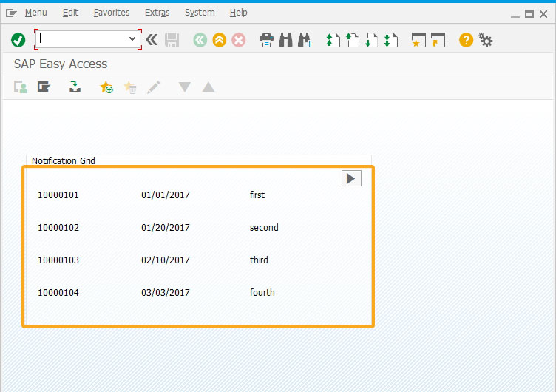
Task: Click the date 01/01/2017
Action: (165, 195)
